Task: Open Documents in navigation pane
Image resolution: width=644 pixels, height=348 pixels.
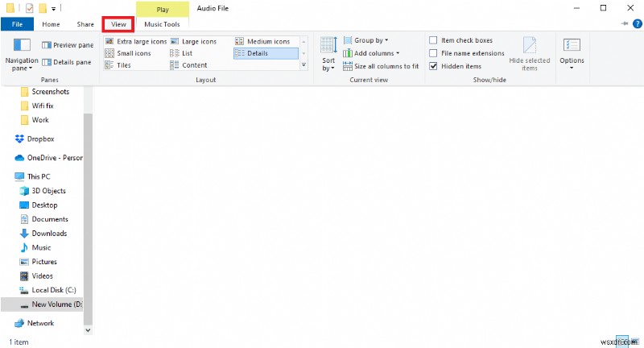Action: click(44, 219)
